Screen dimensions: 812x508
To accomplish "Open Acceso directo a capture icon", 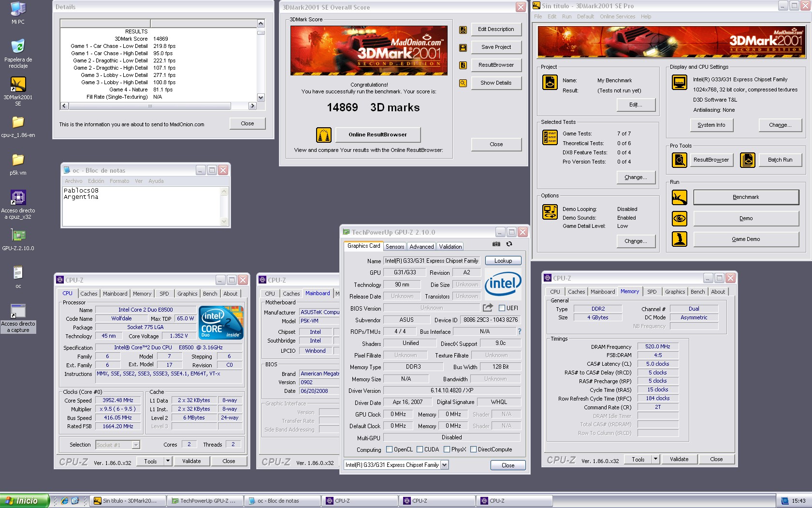I will click(18, 311).
